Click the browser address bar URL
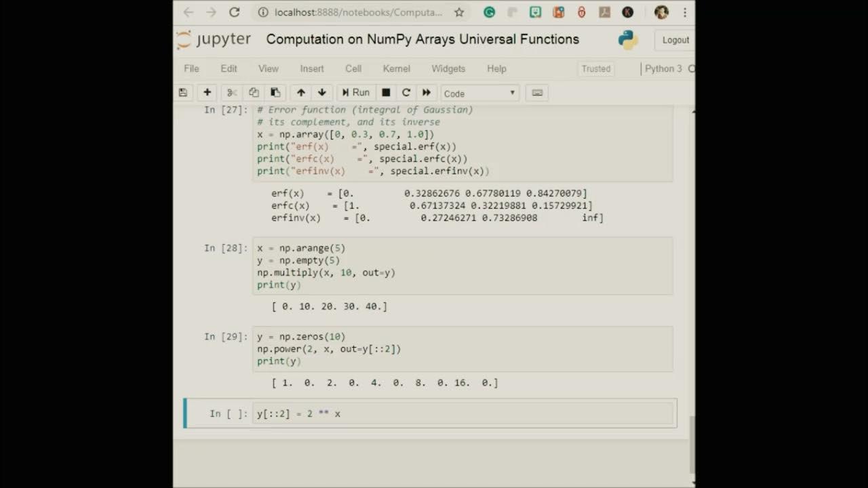868x488 pixels. [358, 12]
